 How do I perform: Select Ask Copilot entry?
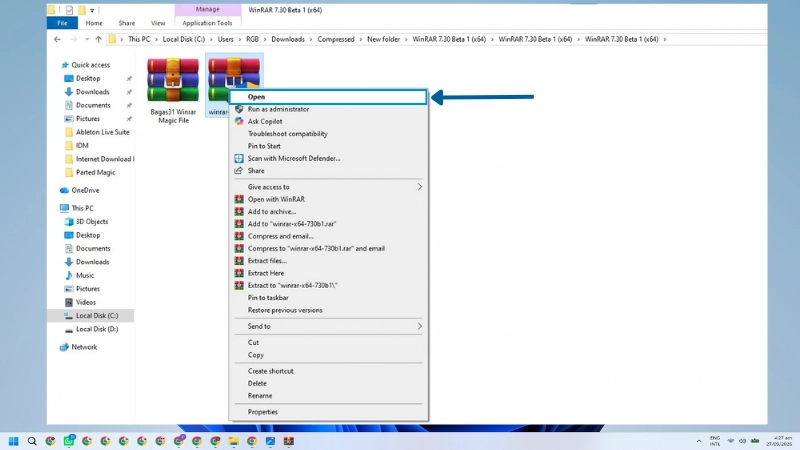coord(328,121)
